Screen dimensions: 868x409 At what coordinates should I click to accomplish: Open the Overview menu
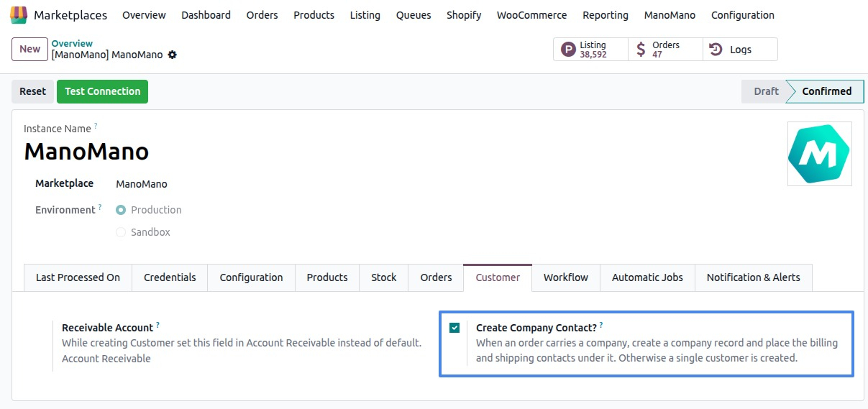tap(144, 15)
